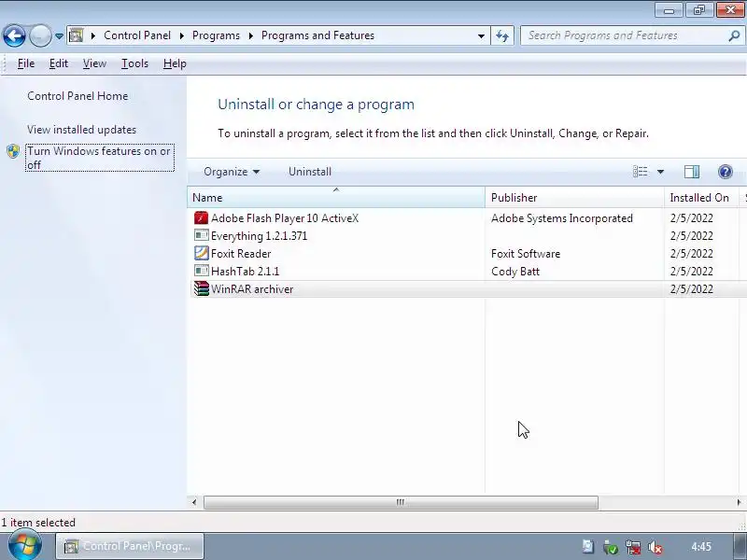Click the Action Center tray icon
747x560 pixels.
tap(588, 547)
